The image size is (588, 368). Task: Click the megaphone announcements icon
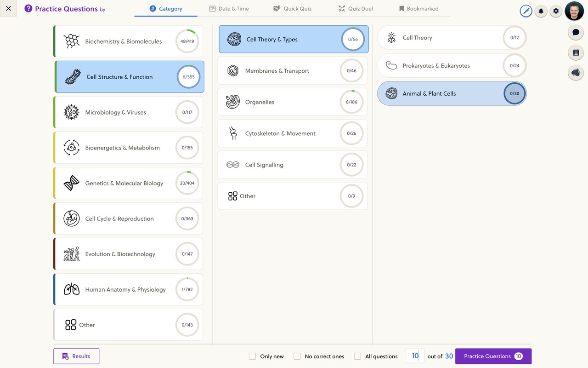click(x=576, y=73)
